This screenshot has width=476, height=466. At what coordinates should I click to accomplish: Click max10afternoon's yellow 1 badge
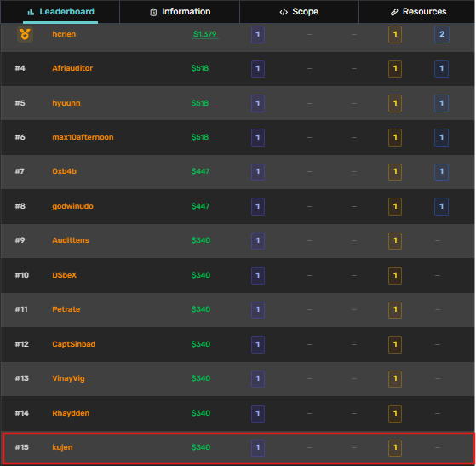[395, 138]
